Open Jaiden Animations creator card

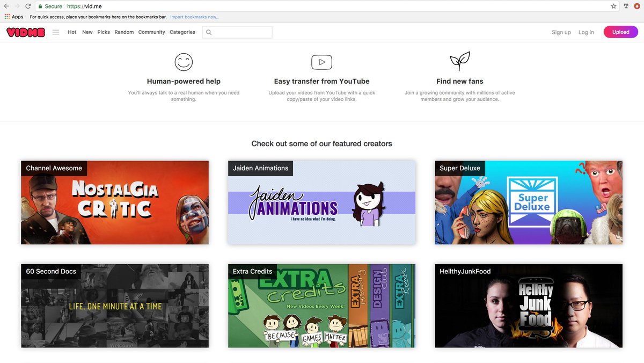click(x=322, y=202)
